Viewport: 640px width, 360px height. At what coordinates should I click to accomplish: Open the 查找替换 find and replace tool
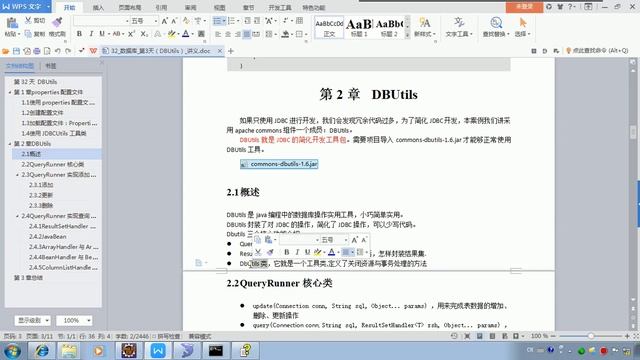496,28
